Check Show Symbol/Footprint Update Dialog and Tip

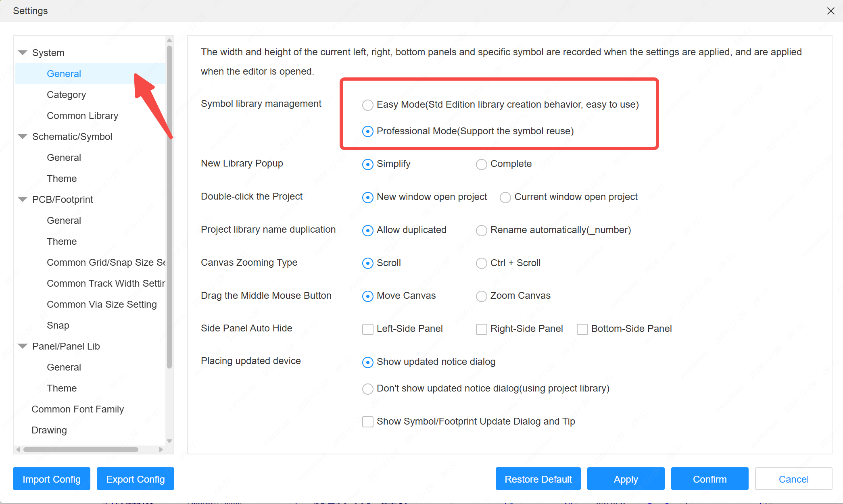click(x=367, y=422)
